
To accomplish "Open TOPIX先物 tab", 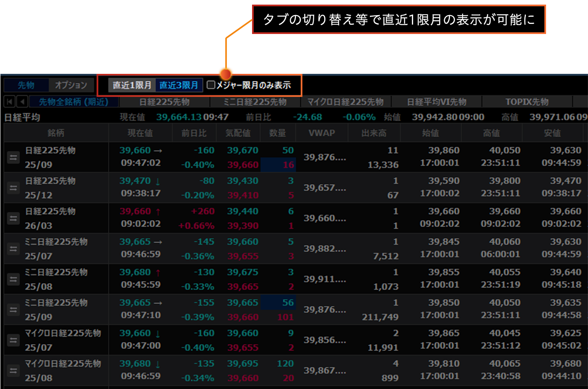I will coord(527,102).
